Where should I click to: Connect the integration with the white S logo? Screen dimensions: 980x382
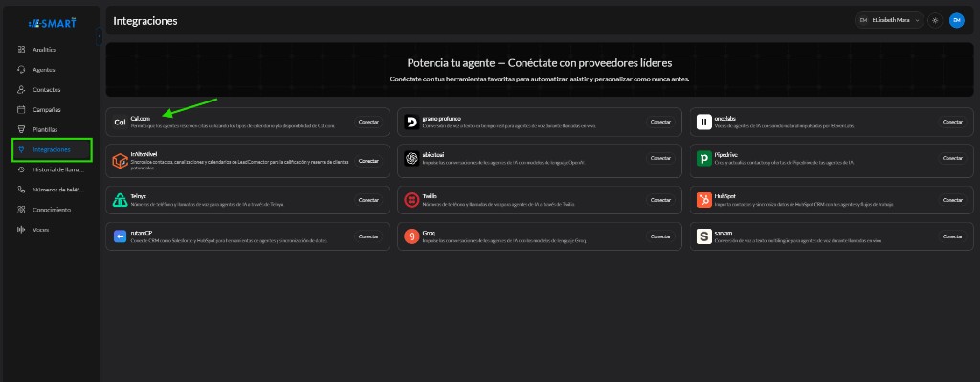(x=952, y=236)
